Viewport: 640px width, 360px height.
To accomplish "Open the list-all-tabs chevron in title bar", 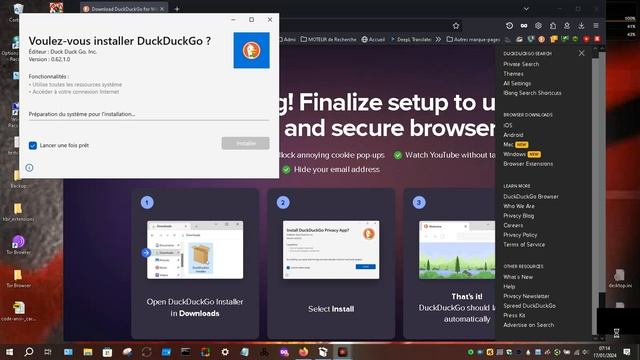I will 526,9.
